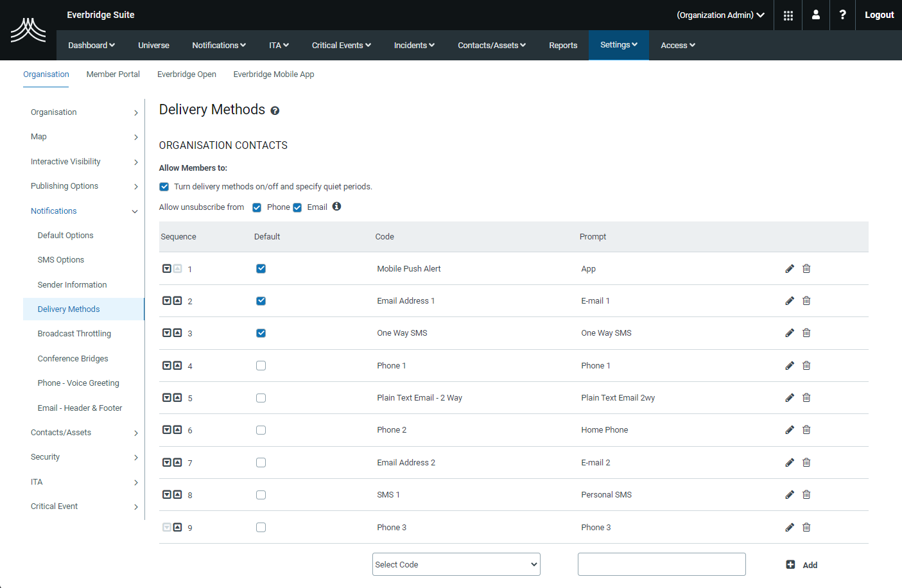Move Phone 2 up in sequence
Viewport: 902px width, 588px height.
[178, 429]
